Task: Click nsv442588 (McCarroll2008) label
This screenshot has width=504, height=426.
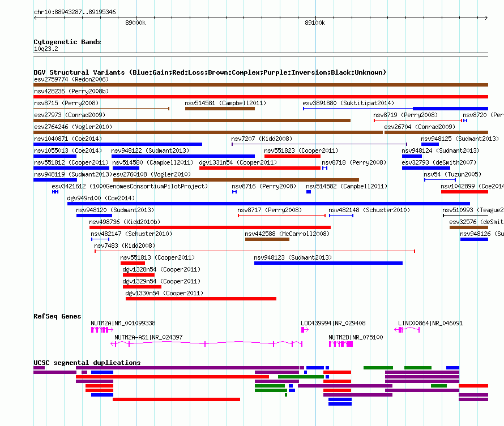Action: pos(287,234)
